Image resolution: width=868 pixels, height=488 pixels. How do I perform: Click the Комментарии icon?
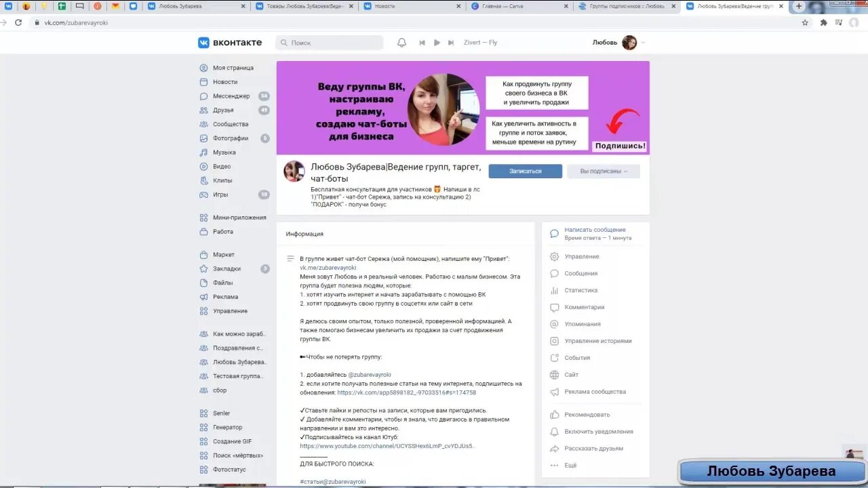(554, 307)
